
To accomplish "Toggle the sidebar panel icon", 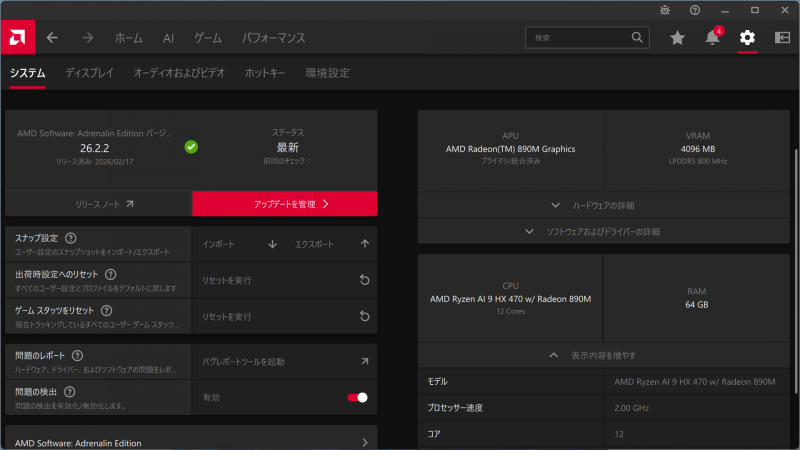I will pyautogui.click(x=782, y=37).
